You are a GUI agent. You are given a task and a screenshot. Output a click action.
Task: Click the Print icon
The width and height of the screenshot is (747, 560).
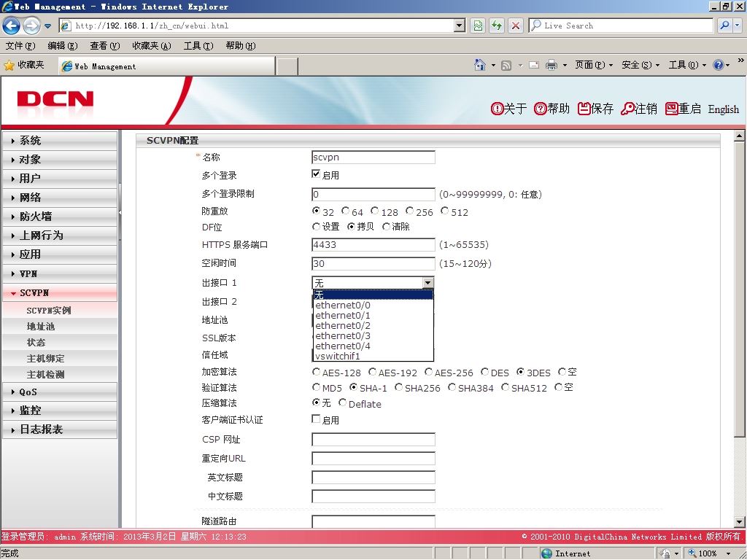tap(551, 65)
